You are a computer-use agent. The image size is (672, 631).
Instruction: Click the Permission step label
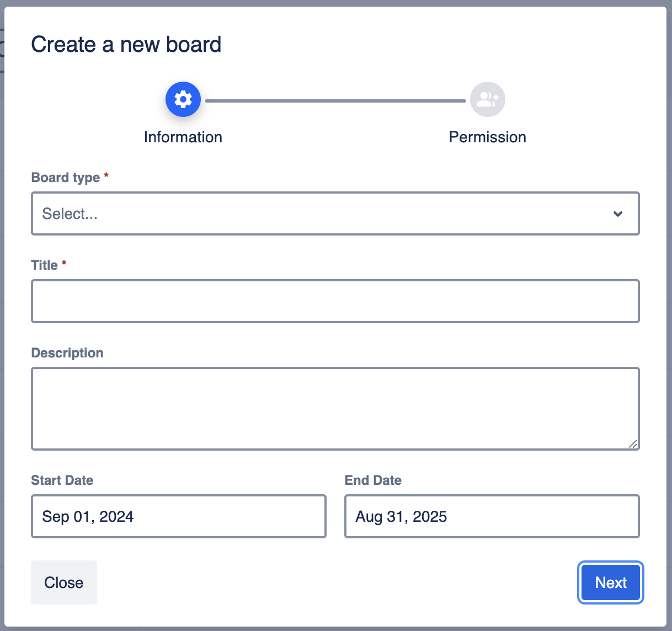pyautogui.click(x=488, y=137)
